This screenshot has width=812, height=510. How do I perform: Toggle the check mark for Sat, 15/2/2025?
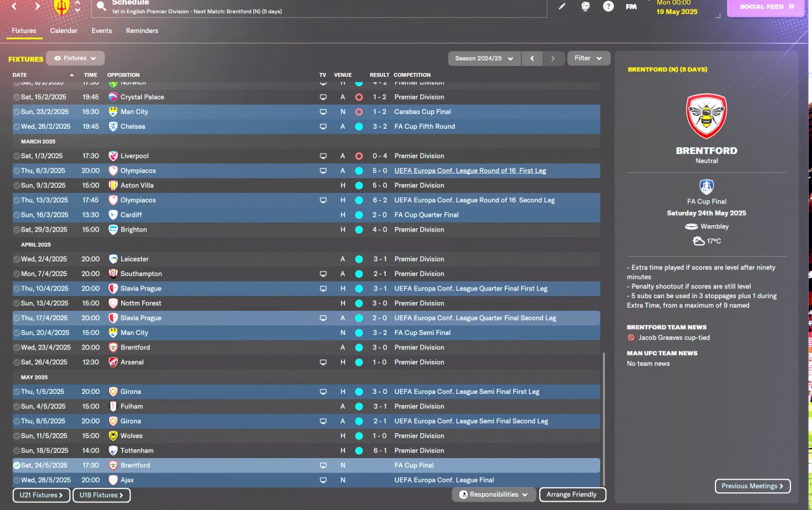(x=16, y=97)
